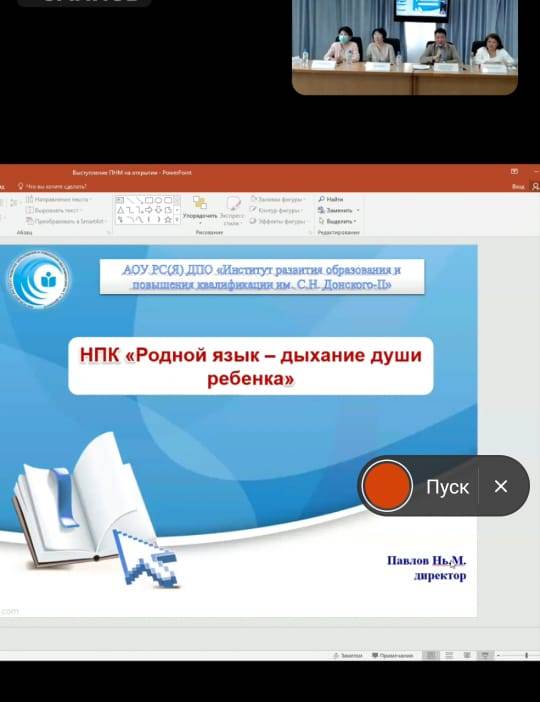Screen dimensions: 540x702
Task: Open Заливка фигуры shape fill
Action: (278, 199)
